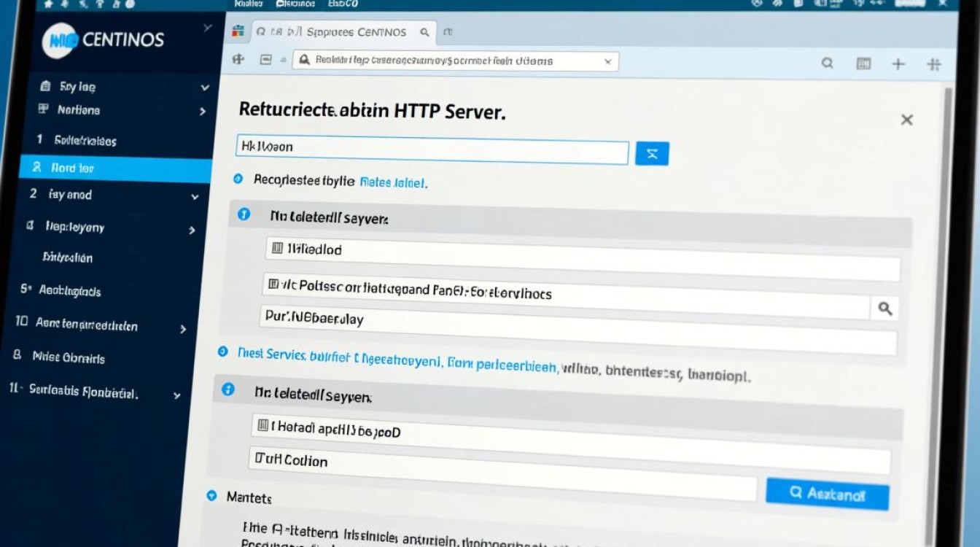The height and width of the screenshot is (547, 980).
Task: Select the magnifier icon inside the hostname field
Action: point(884,309)
